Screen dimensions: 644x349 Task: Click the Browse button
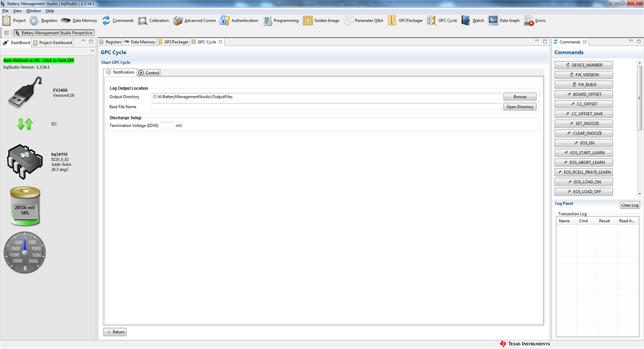pos(520,96)
